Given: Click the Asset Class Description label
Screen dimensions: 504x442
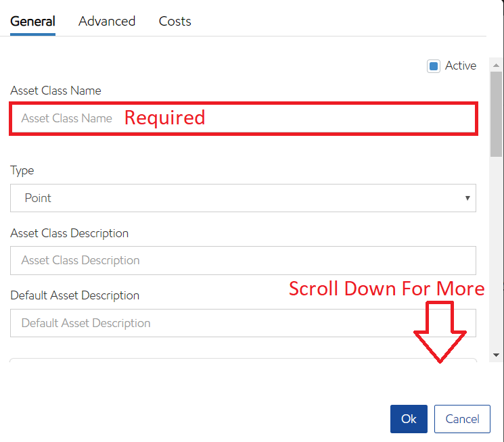Looking at the screenshot, I should [69, 233].
